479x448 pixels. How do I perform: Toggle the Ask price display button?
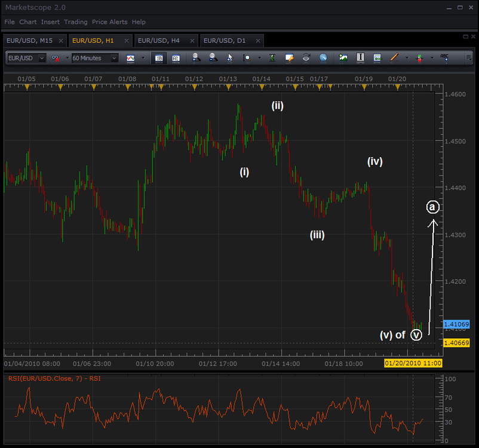pos(176,58)
